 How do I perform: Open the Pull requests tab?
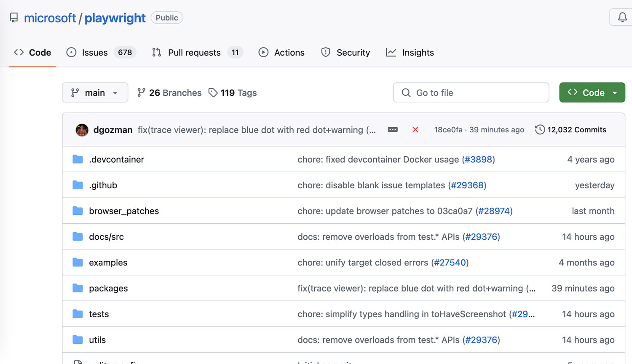[x=198, y=53]
